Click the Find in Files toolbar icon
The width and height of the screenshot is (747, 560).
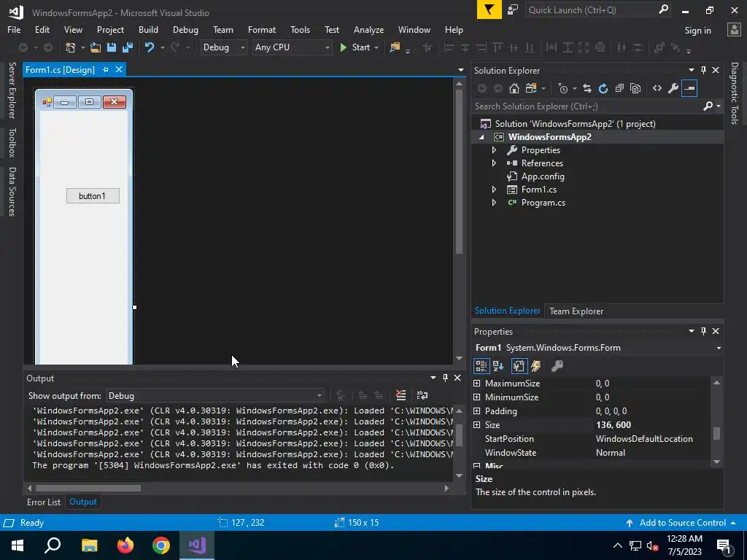point(395,47)
